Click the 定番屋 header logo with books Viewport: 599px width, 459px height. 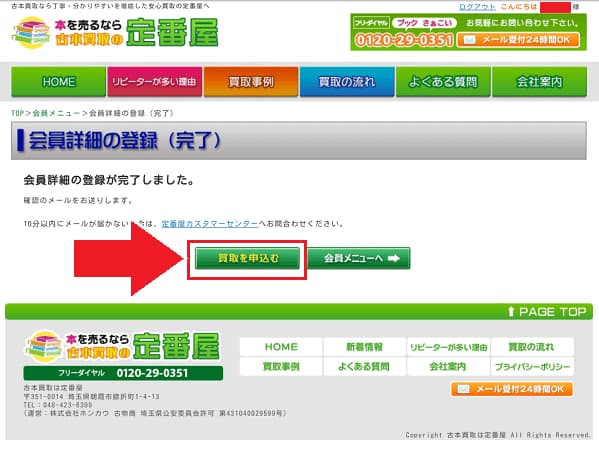click(115, 33)
